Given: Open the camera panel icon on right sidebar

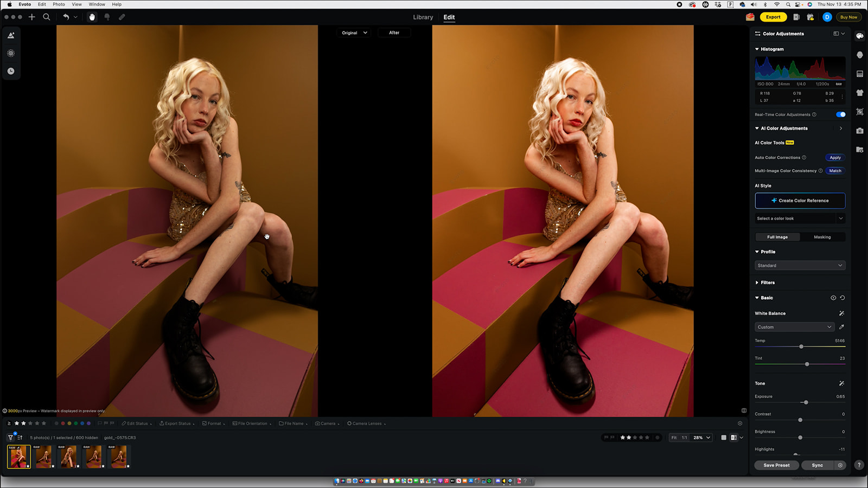Looking at the screenshot, I should pyautogui.click(x=860, y=131).
